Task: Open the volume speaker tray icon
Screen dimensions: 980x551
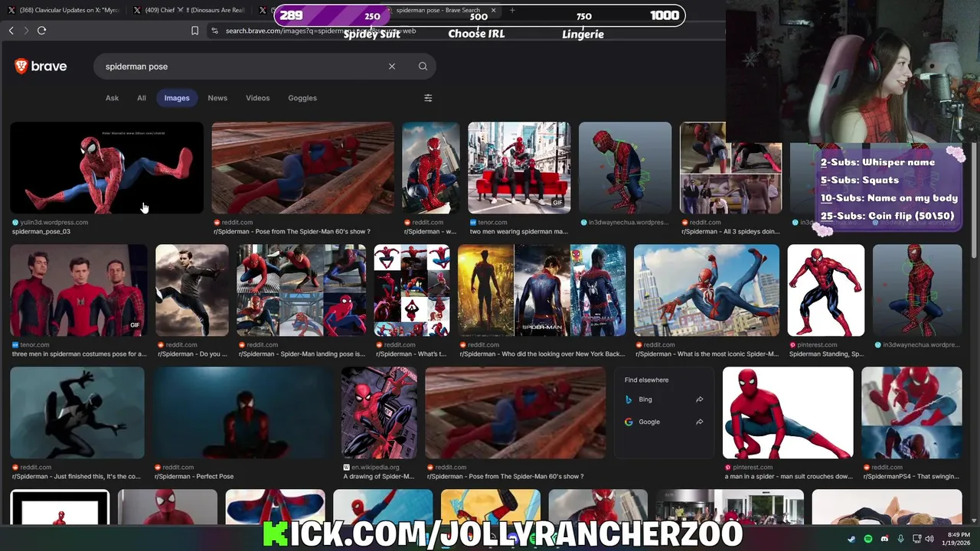Action: pyautogui.click(x=929, y=539)
